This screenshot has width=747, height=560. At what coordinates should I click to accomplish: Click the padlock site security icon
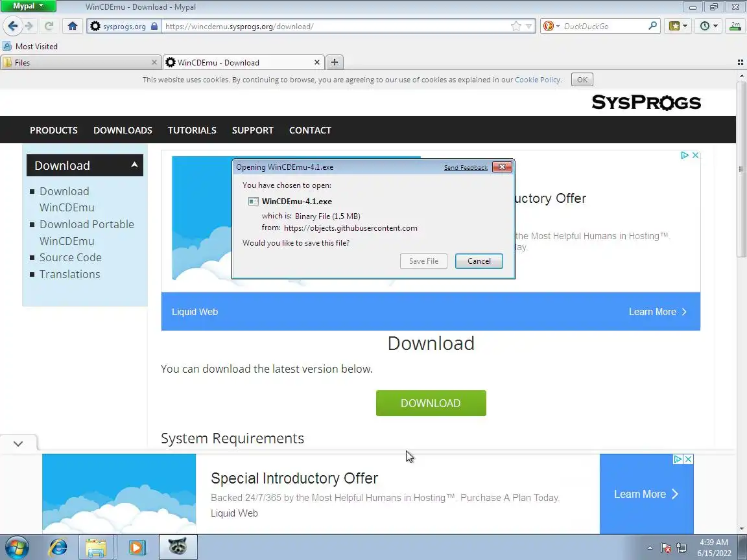point(154,26)
